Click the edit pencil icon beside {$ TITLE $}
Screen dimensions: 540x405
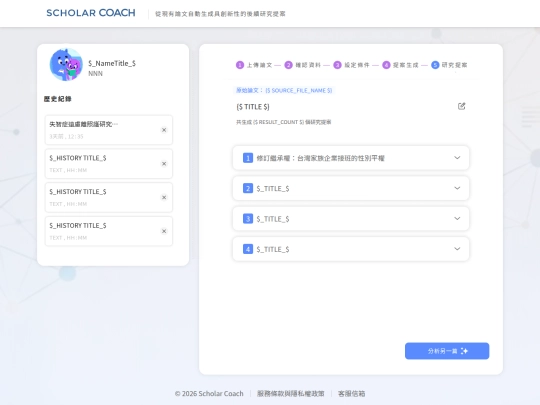tap(461, 106)
